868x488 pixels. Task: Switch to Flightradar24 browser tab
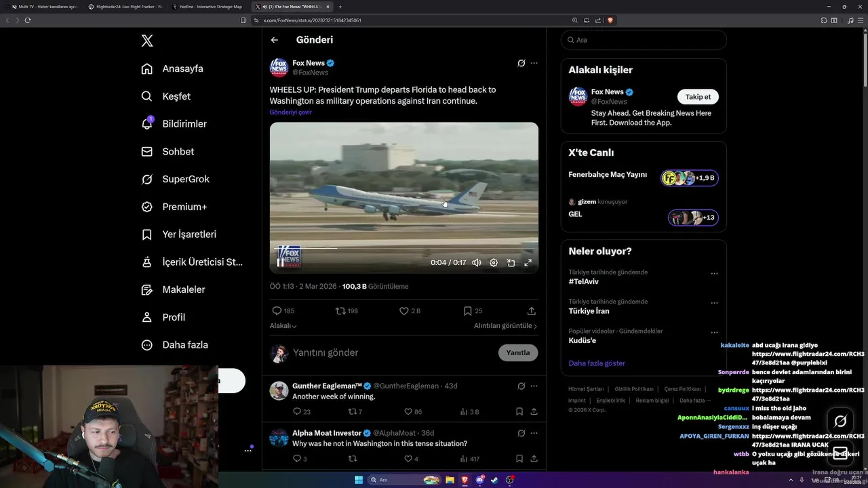[125, 6]
